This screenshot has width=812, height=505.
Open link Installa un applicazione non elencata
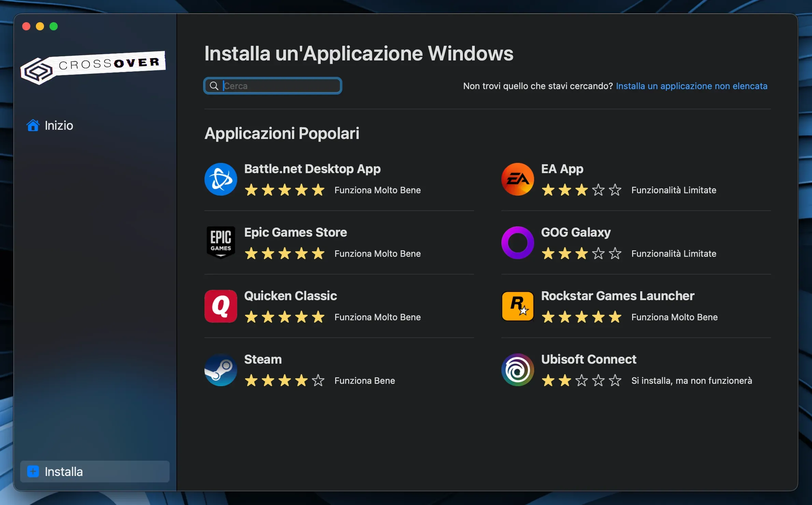coord(692,86)
